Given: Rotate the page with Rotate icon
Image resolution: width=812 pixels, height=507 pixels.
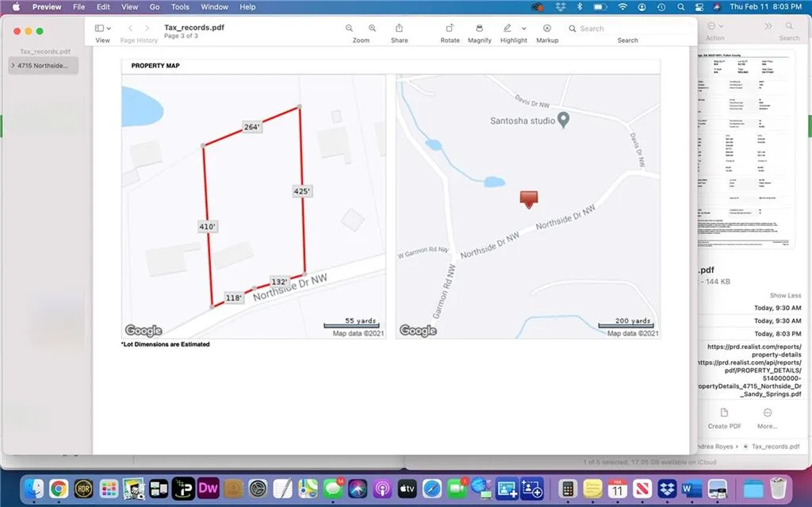Looking at the screenshot, I should point(450,28).
